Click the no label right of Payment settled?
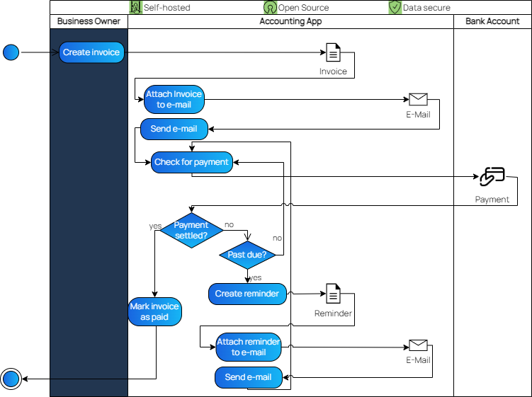This screenshot has height=397, width=532. pyautogui.click(x=229, y=224)
